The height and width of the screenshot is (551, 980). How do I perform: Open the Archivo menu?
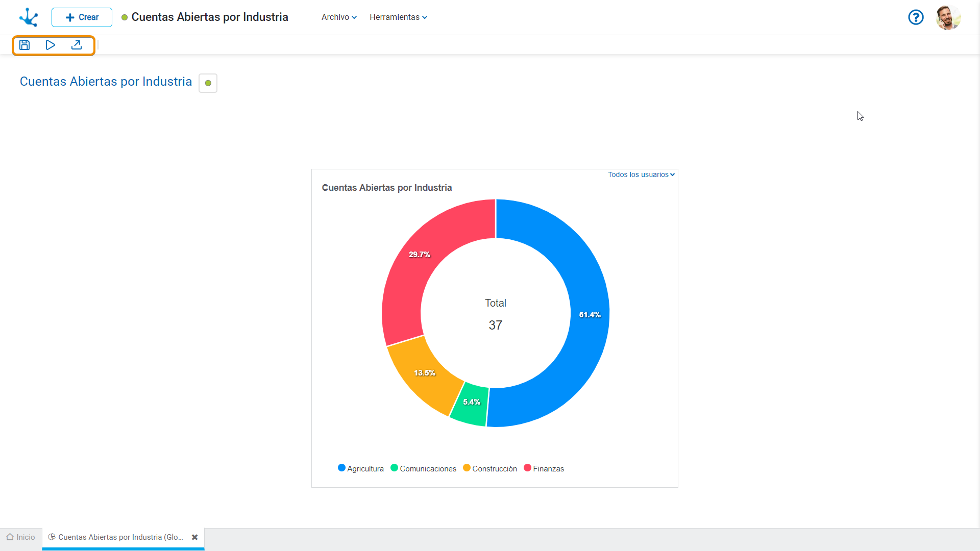(x=339, y=17)
